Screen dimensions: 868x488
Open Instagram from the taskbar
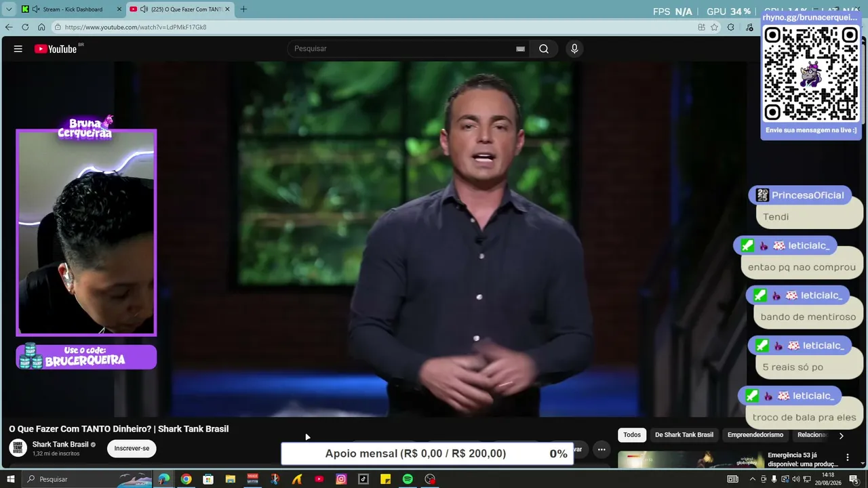(341, 479)
